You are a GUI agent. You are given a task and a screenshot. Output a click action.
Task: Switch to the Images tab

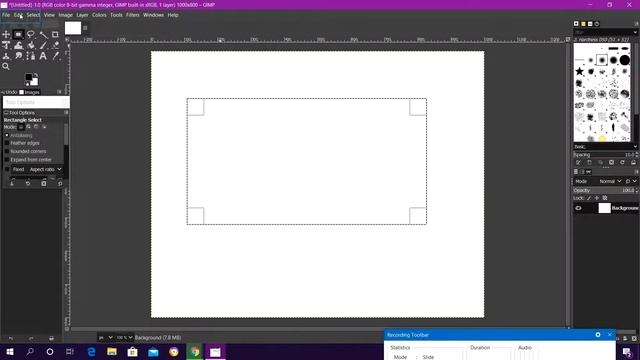pyautogui.click(x=29, y=92)
